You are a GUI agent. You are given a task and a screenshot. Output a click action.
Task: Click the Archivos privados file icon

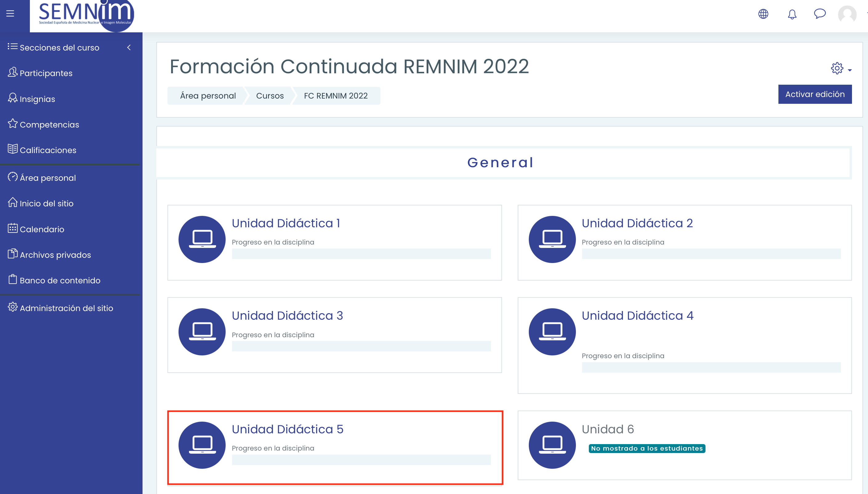[x=13, y=253]
